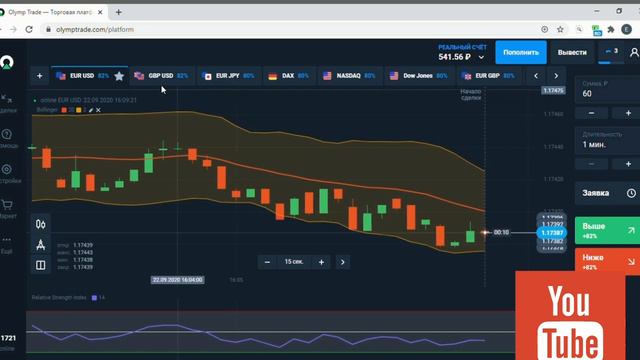This screenshot has width=640, height=360.
Task: Increase chart timeframe with plus
Action: coord(321,262)
